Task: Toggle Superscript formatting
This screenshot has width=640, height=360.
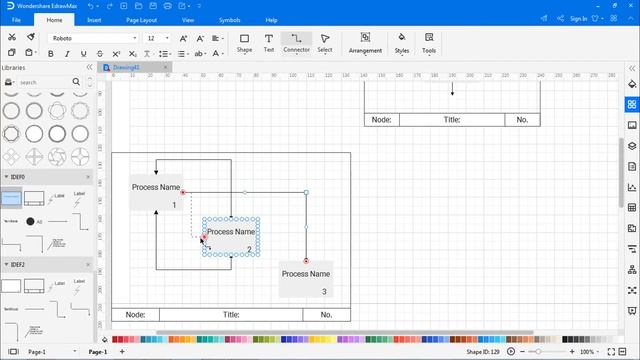Action: (x=116, y=54)
